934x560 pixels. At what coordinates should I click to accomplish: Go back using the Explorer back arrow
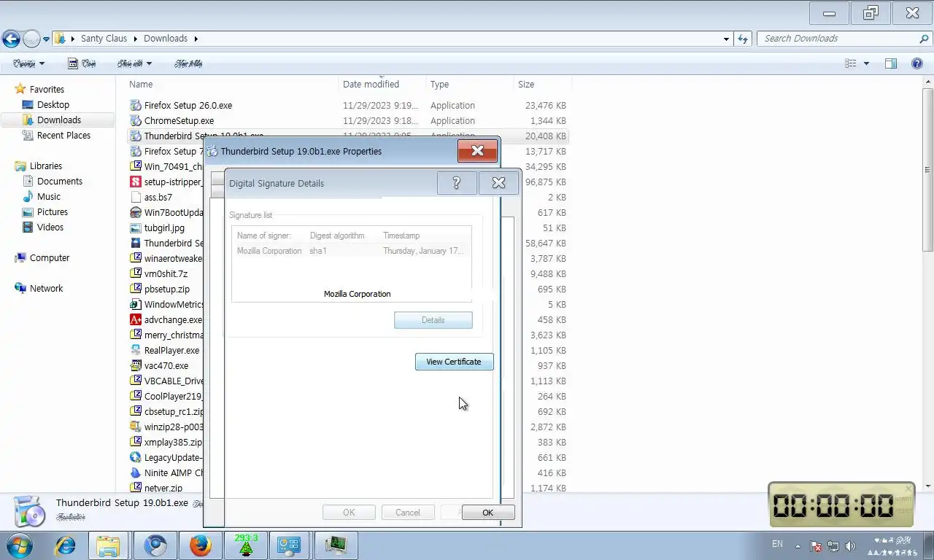(x=11, y=39)
